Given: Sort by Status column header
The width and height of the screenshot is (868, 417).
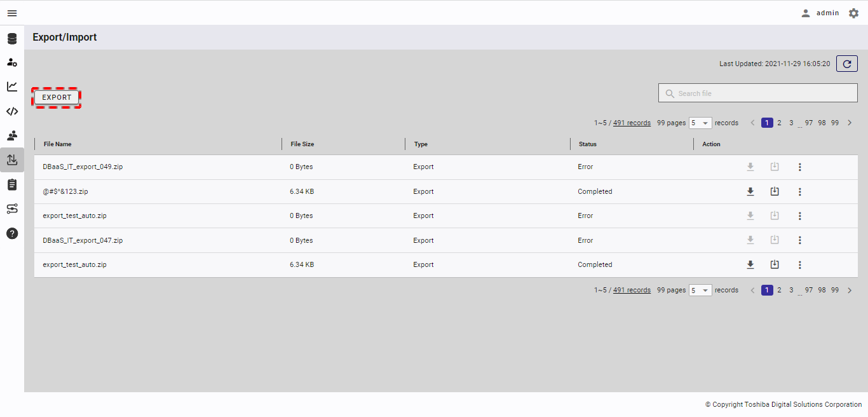Looking at the screenshot, I should (x=588, y=144).
